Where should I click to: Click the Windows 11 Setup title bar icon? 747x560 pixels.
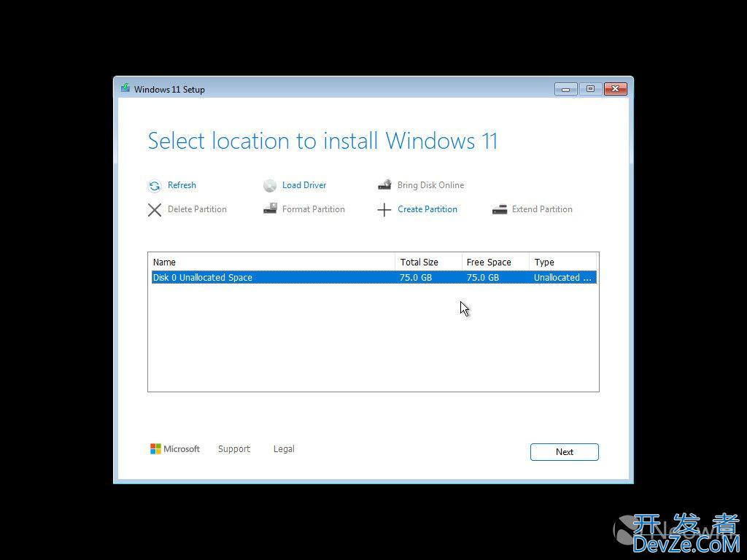(125, 88)
